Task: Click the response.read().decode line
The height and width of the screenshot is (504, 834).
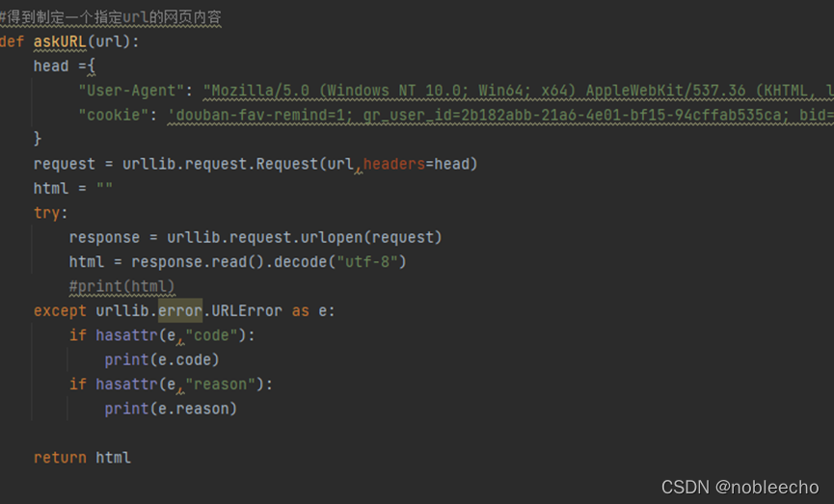Action: [x=237, y=261]
